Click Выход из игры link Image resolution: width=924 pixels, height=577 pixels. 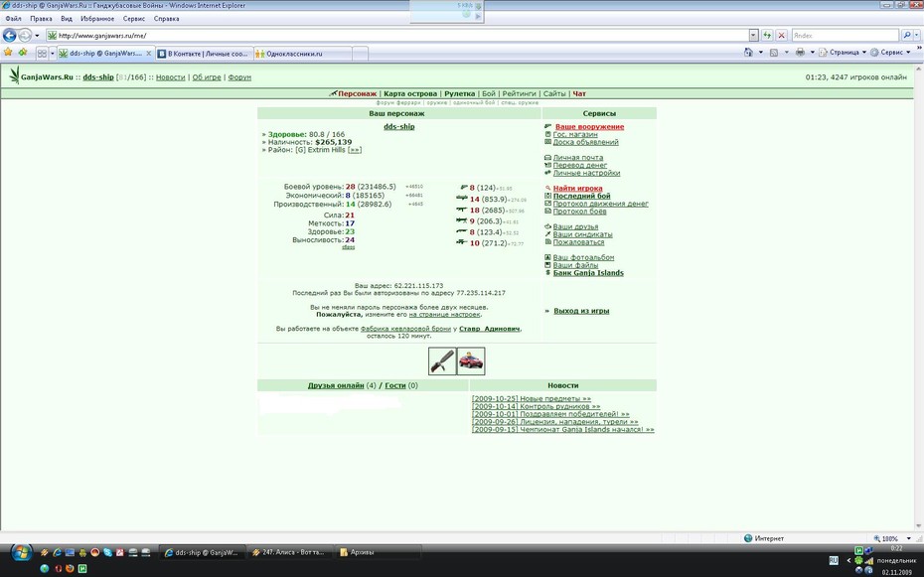581,311
